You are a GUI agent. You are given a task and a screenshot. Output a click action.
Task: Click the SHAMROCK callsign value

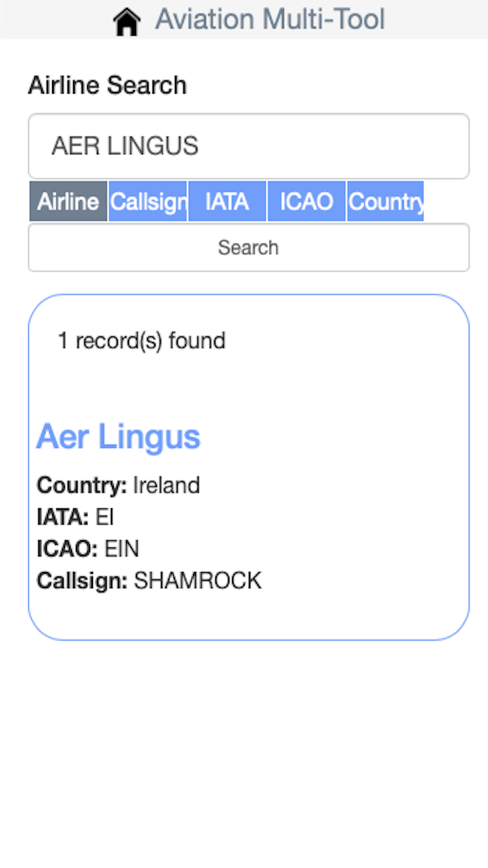point(198,580)
